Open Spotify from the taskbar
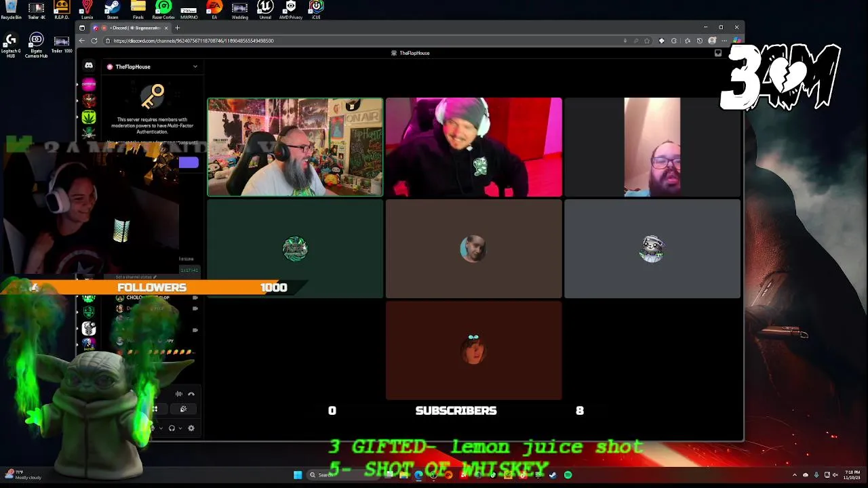 pyautogui.click(x=568, y=475)
